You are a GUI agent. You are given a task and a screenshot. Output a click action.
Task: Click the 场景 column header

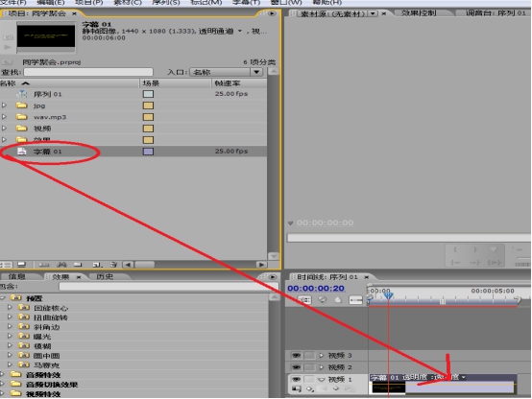click(x=176, y=83)
